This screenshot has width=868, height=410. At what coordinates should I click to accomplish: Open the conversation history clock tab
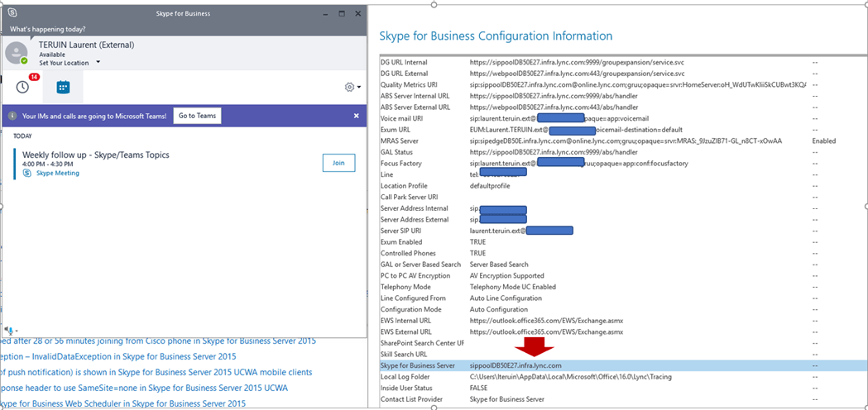[x=22, y=87]
